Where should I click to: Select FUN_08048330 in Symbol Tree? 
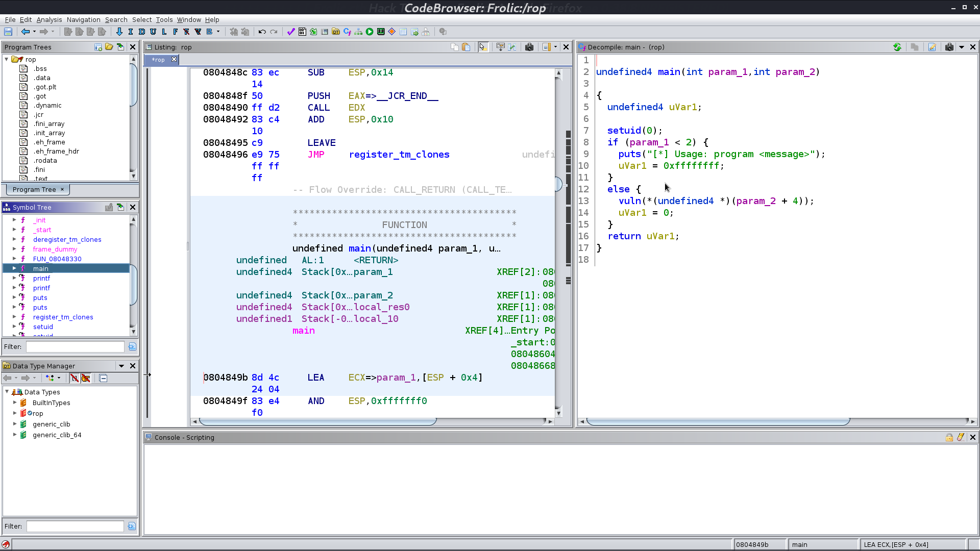coord(57,259)
